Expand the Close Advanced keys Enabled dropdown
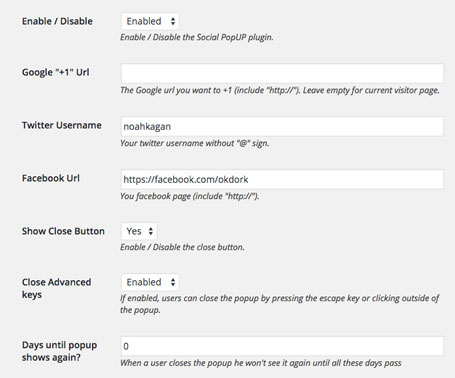The height and width of the screenshot is (378, 455). pos(150,282)
